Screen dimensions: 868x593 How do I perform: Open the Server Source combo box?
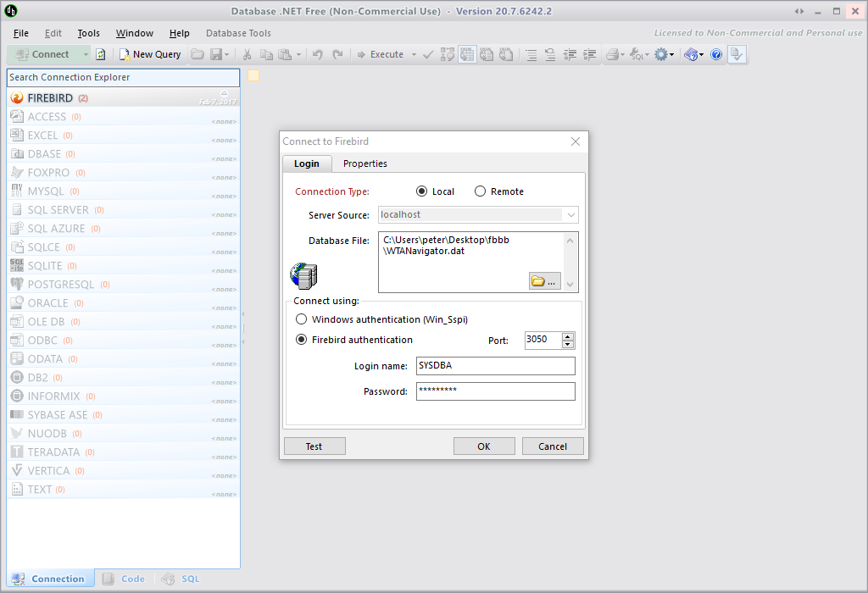coord(478,214)
